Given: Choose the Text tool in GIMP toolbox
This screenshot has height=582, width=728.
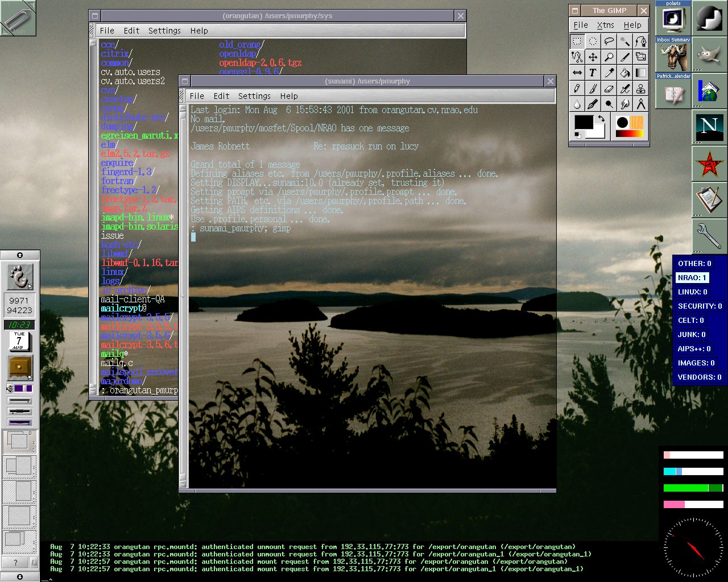Looking at the screenshot, I should (593, 73).
